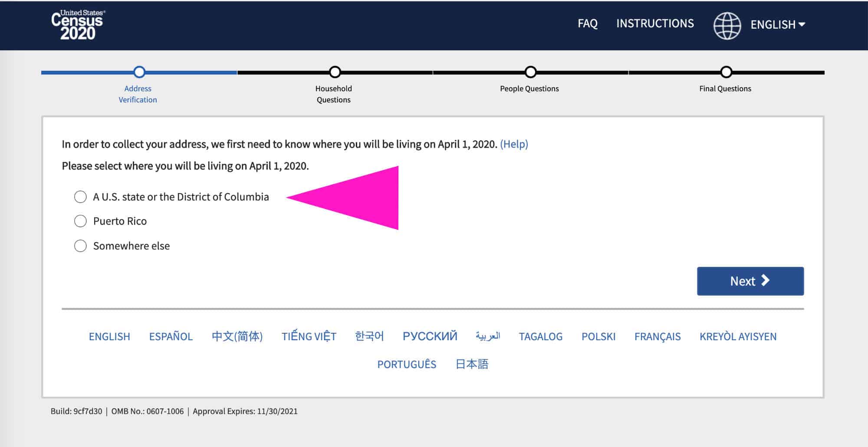Select A U.S. state or District of Columbia
This screenshot has height=447, width=868.
pyautogui.click(x=80, y=197)
